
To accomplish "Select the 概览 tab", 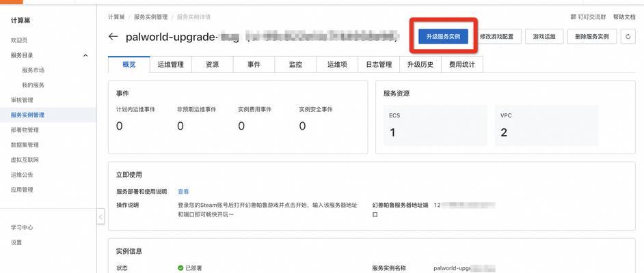I will (x=129, y=64).
